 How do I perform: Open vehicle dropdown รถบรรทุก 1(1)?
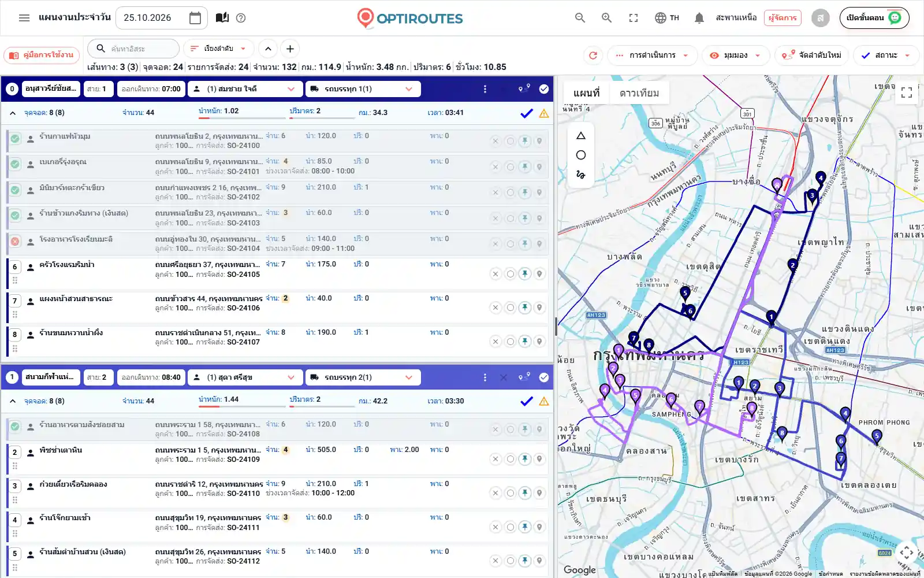coord(363,89)
